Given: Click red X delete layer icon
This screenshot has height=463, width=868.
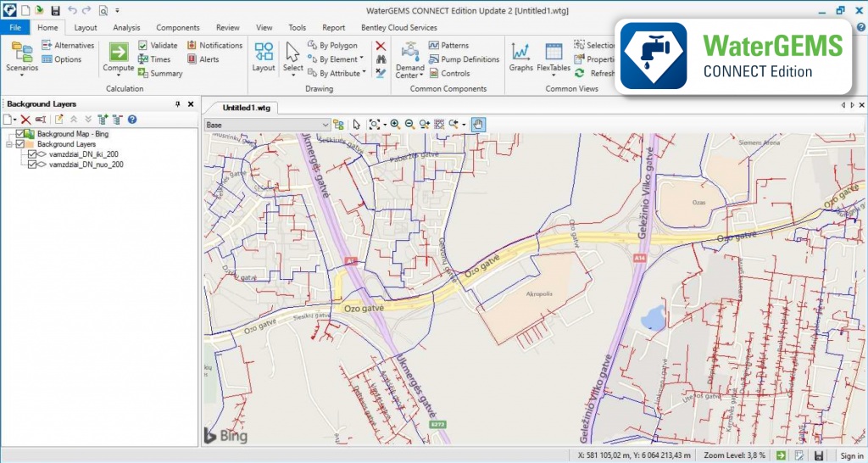Looking at the screenshot, I should (x=25, y=120).
